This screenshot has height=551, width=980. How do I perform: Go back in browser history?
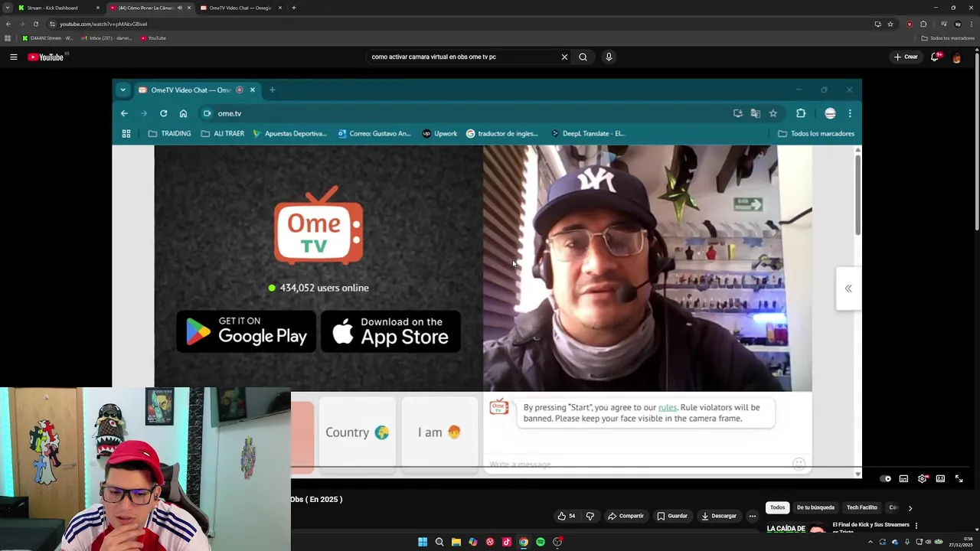click(x=8, y=24)
